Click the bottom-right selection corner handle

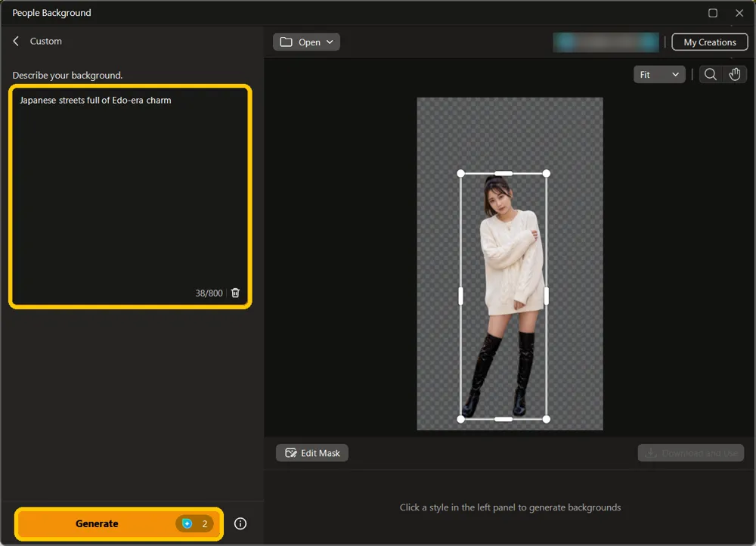[x=547, y=419]
